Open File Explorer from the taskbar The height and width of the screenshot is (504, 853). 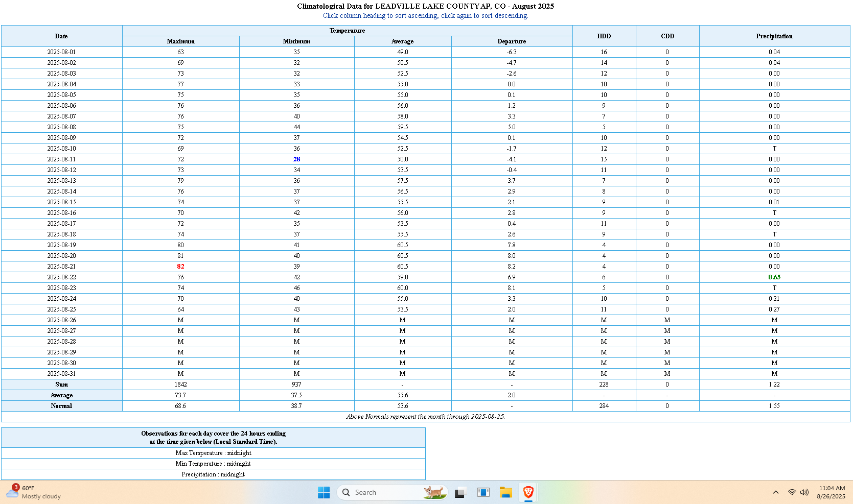[x=506, y=492]
